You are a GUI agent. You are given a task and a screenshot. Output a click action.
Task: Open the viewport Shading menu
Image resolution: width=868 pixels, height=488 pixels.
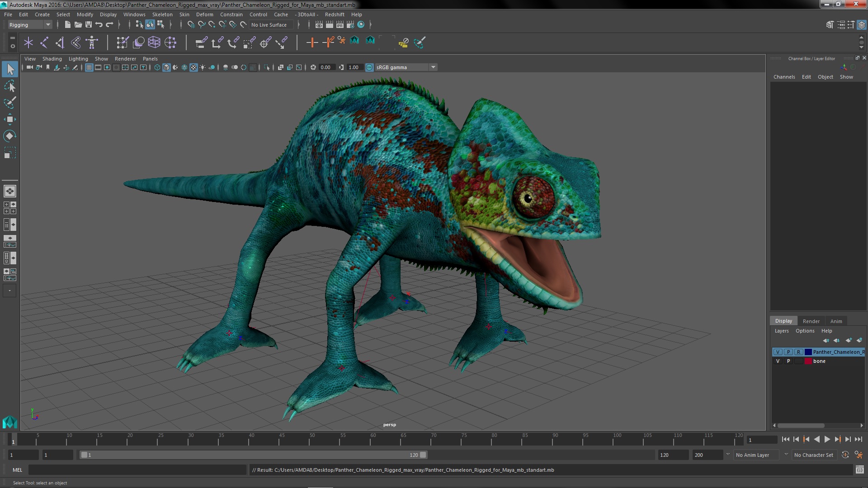point(52,59)
